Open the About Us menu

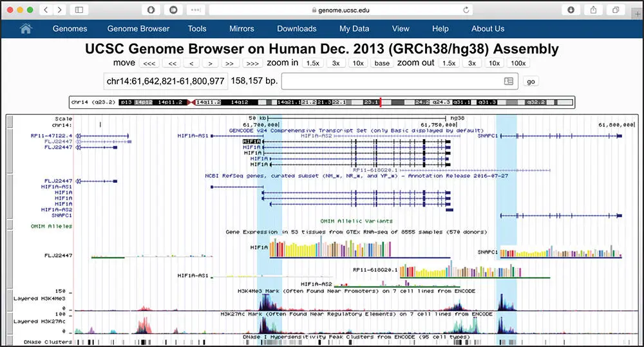488,29
